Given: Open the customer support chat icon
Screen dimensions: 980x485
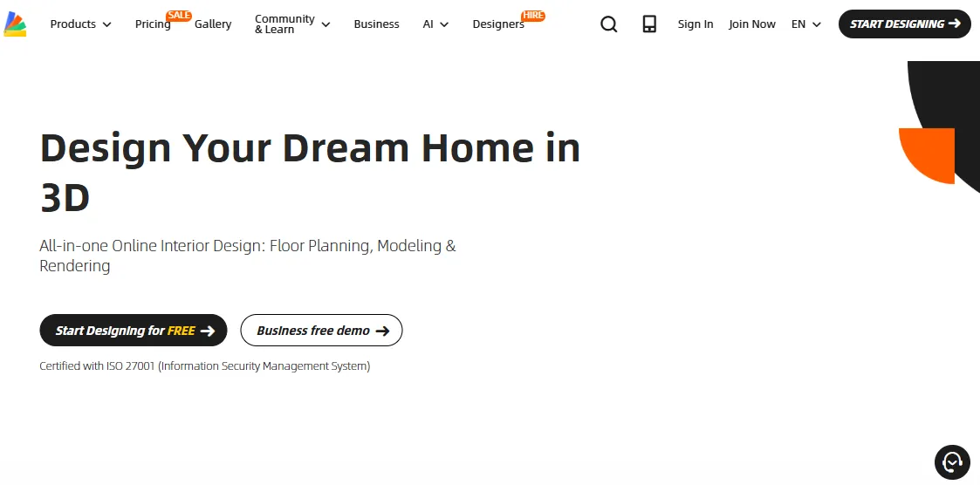Looking at the screenshot, I should click(x=952, y=461).
